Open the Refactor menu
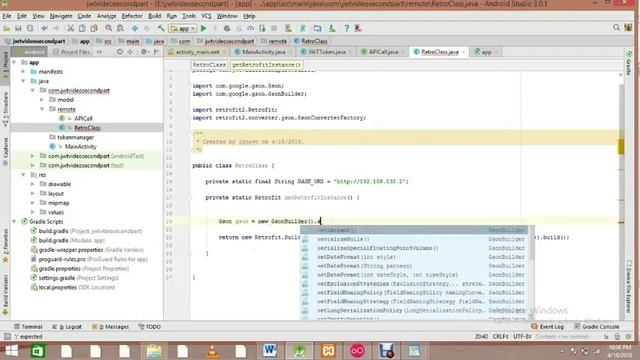This screenshot has width=640, height=360. coord(132,16)
